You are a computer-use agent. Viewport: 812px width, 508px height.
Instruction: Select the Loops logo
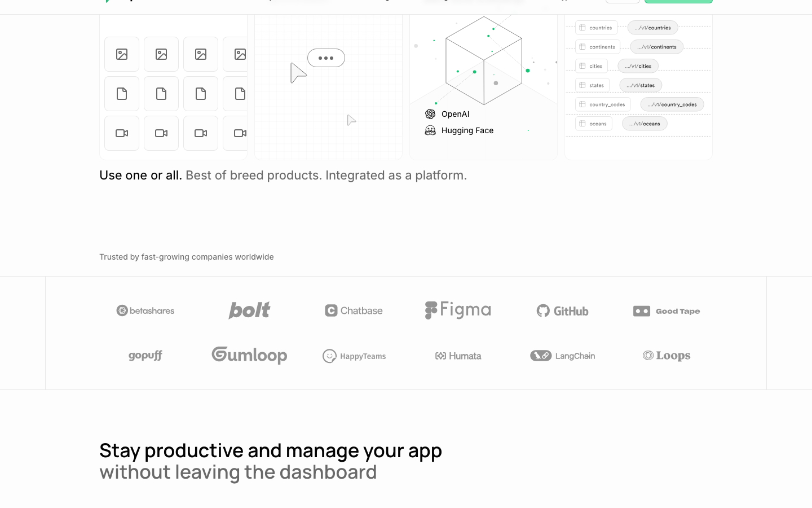(667, 356)
